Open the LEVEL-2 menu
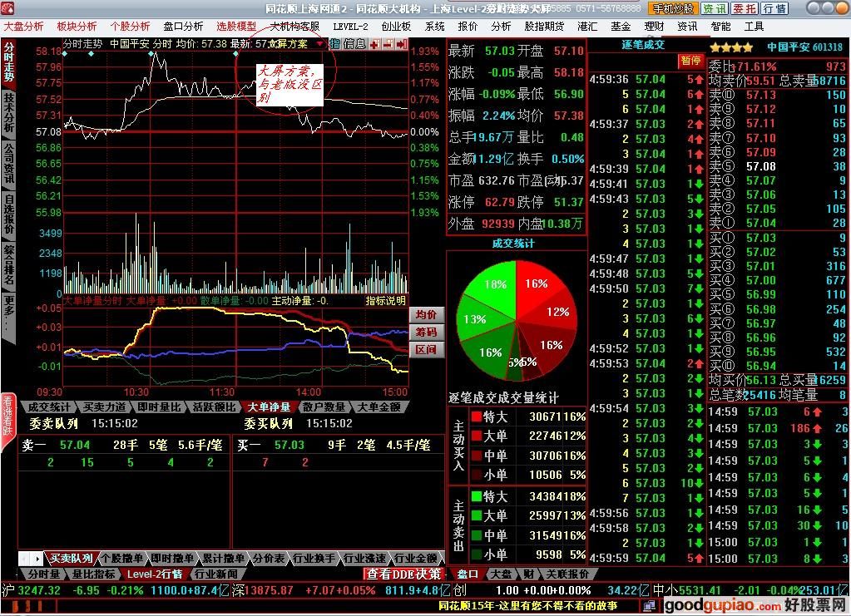This screenshot has width=851, height=616. tap(350, 26)
